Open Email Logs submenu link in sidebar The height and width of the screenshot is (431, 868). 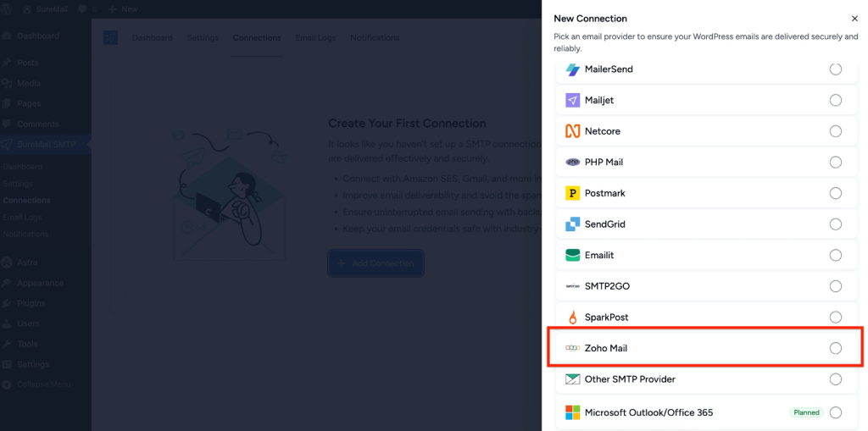(22, 218)
